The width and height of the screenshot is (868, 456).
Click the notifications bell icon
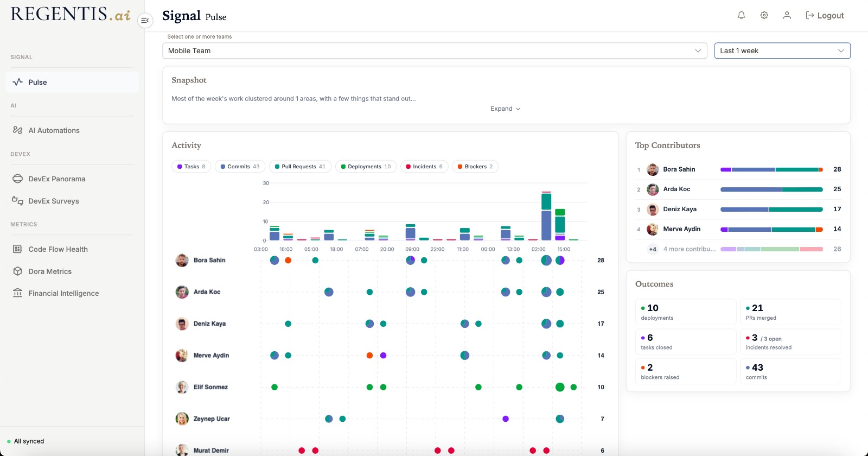point(741,15)
